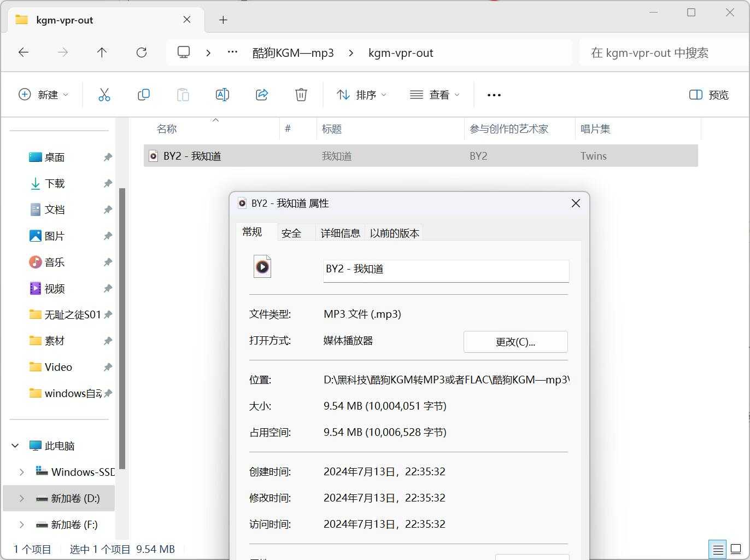The width and height of the screenshot is (750, 560).
Task: Open the 素材 pinned folder
Action: pos(55,341)
